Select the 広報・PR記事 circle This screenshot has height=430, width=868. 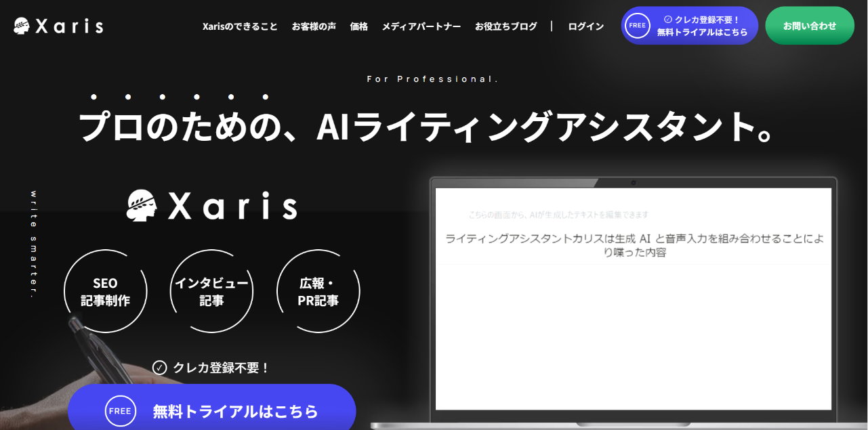318,291
